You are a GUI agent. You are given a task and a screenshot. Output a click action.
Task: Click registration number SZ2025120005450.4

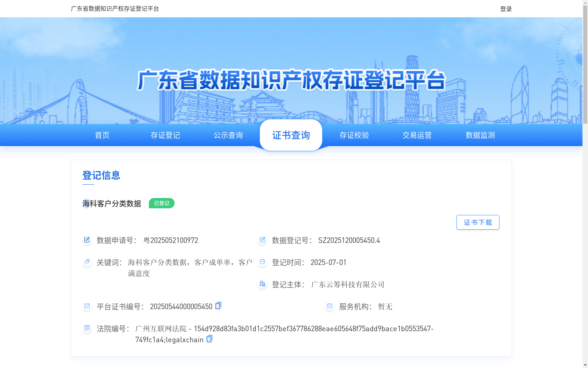pyautogui.click(x=349, y=240)
